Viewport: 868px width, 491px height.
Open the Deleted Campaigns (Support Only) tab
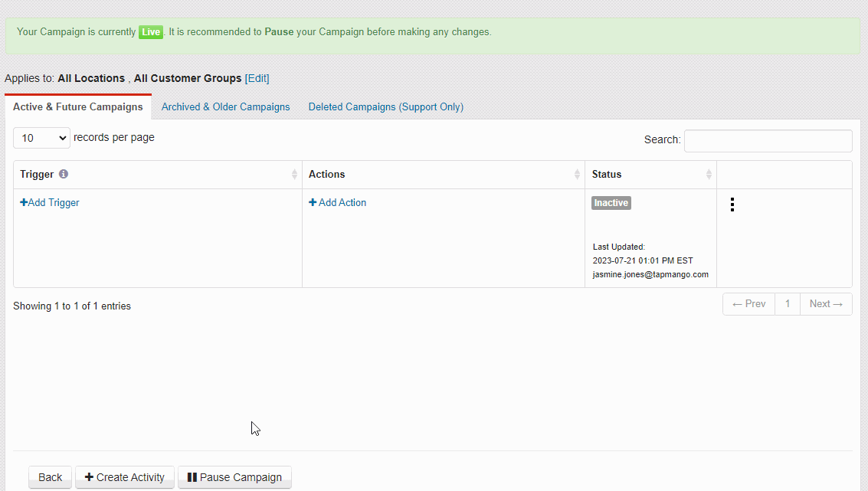click(x=385, y=106)
